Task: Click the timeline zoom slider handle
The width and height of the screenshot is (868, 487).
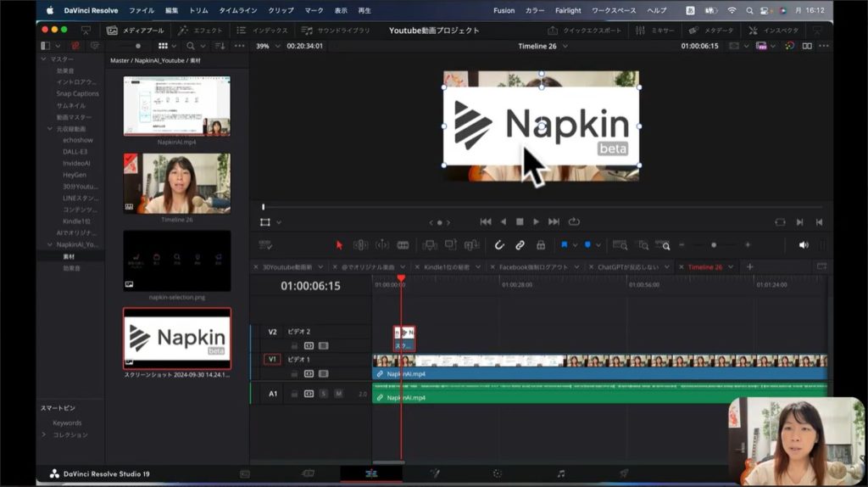Action: point(713,245)
